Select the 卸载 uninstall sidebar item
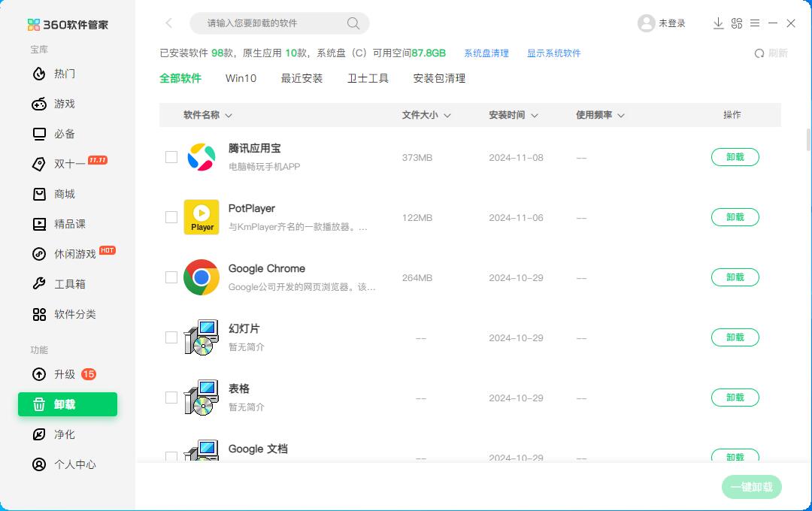812x511 pixels. tap(68, 404)
